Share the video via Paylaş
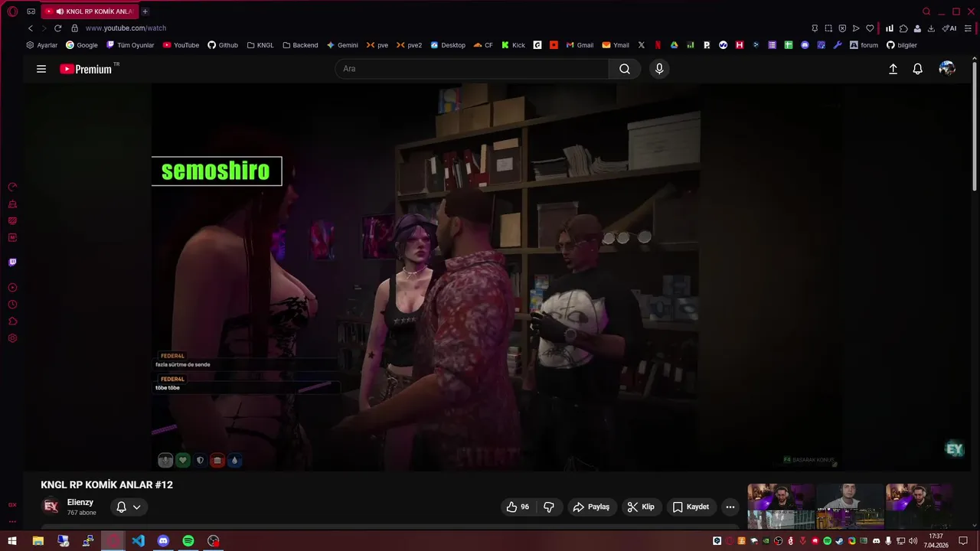Viewport: 980px width, 551px height. pyautogui.click(x=591, y=507)
